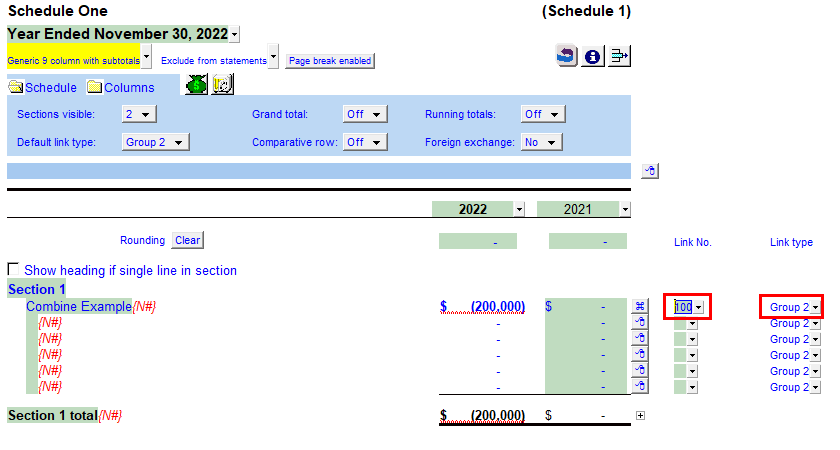The height and width of the screenshot is (450, 840).
Task: Open Generic 9 column with subtotals dropdown
Action: tap(147, 56)
